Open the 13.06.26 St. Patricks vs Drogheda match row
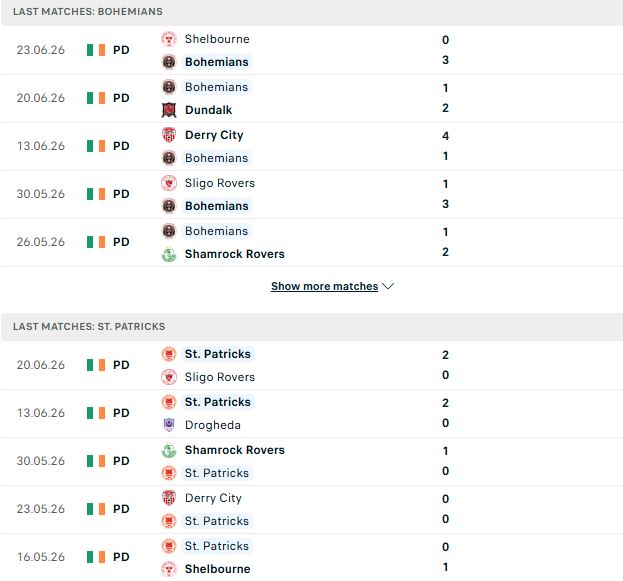This screenshot has width=623, height=581. 312,414
